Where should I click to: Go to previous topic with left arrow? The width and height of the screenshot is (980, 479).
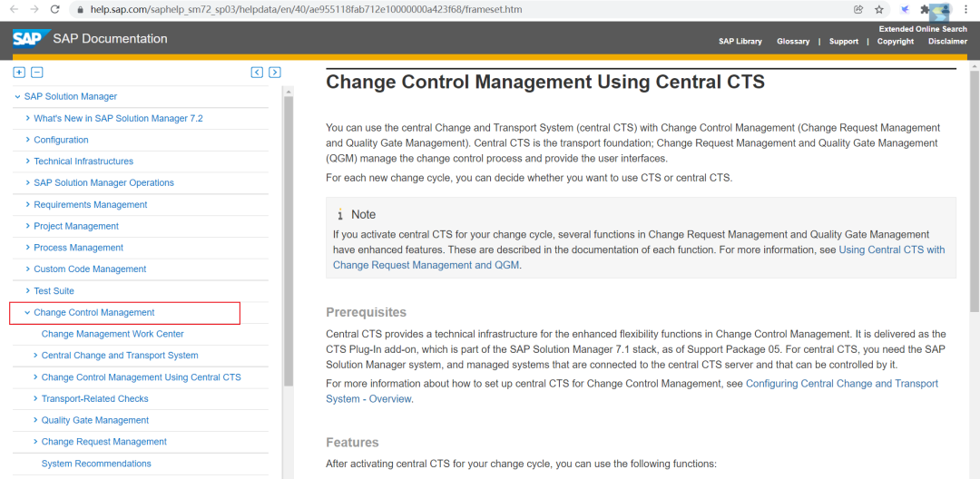click(x=257, y=73)
